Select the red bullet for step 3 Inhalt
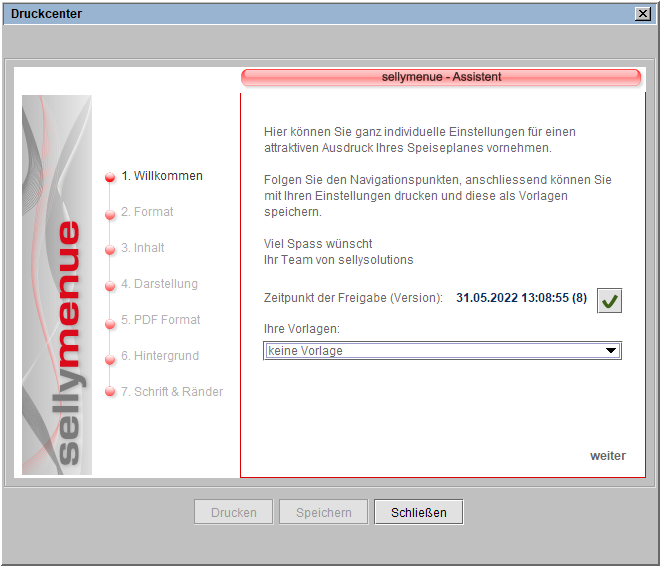This screenshot has width=660, height=566. 110,249
